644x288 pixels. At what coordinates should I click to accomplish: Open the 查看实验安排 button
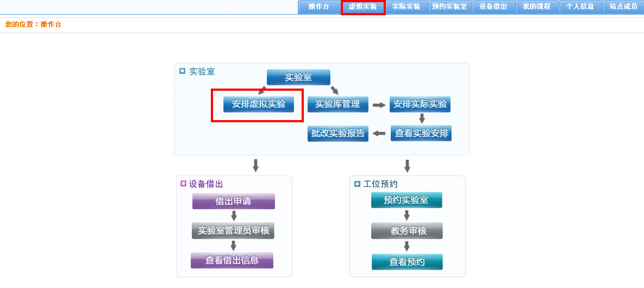422,133
